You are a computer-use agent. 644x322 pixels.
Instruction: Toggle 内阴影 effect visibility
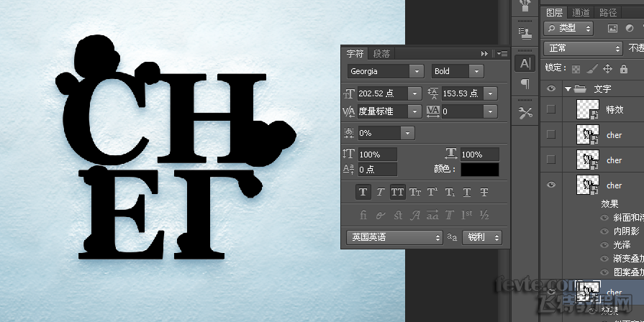click(604, 231)
